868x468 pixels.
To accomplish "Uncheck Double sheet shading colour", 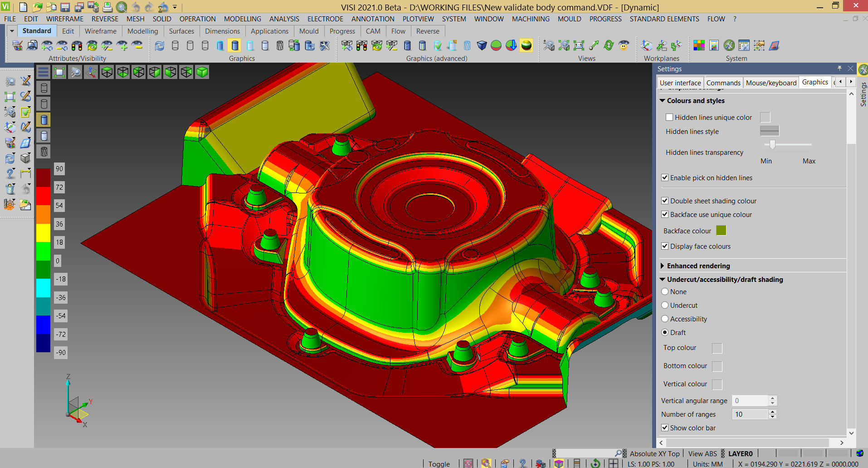I will point(665,201).
